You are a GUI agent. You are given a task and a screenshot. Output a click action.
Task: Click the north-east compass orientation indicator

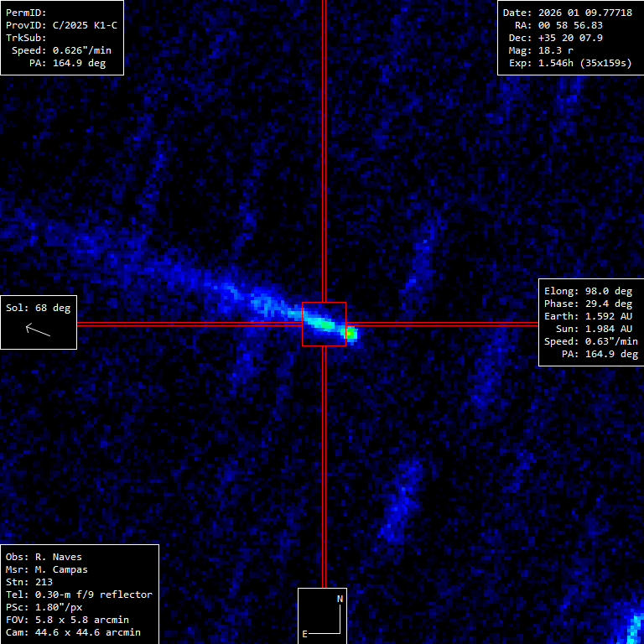coord(323,615)
